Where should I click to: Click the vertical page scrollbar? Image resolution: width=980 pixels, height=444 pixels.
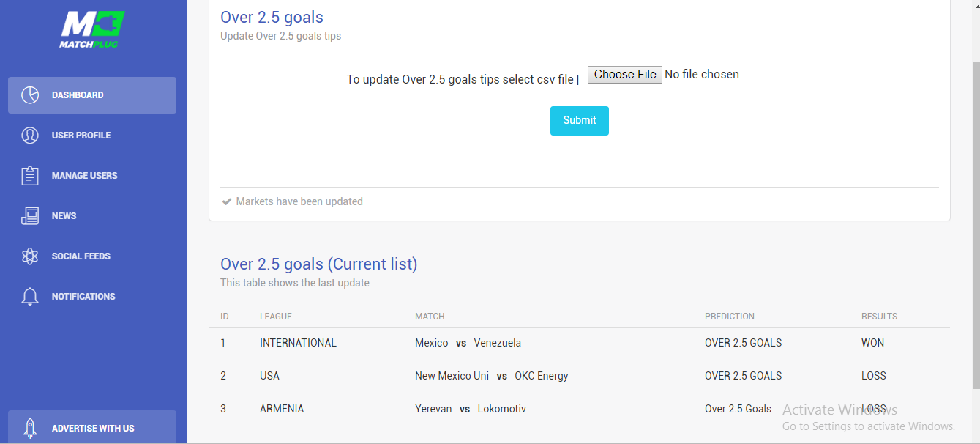tap(976, 220)
